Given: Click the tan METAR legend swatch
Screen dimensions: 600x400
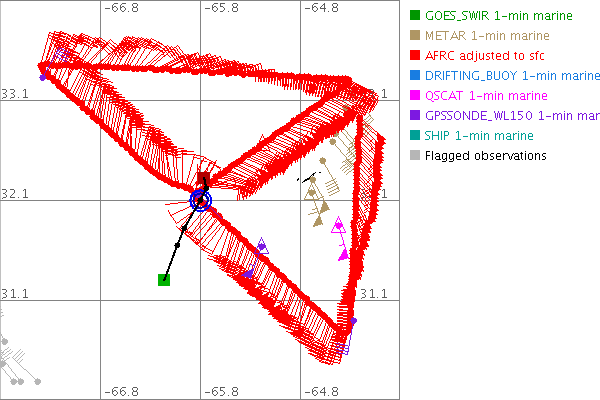Looking at the screenshot, I should pyautogui.click(x=413, y=36).
